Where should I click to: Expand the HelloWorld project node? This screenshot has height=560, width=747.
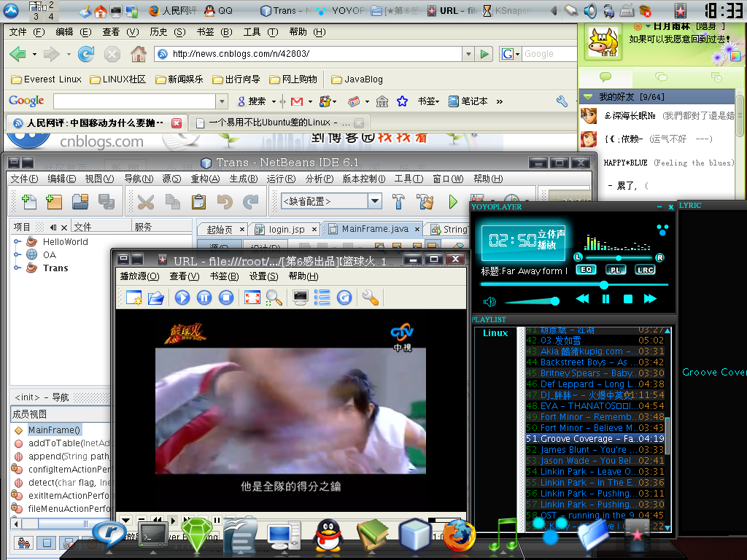(x=18, y=242)
